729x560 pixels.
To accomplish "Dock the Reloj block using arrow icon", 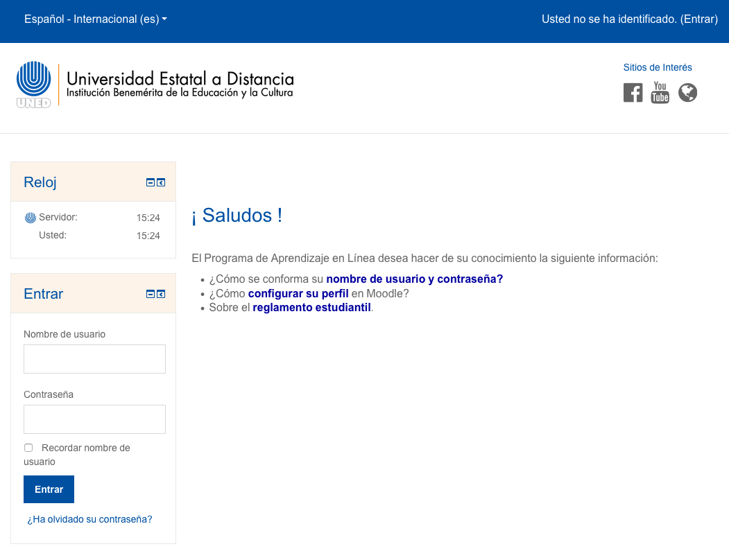I will 161,183.
